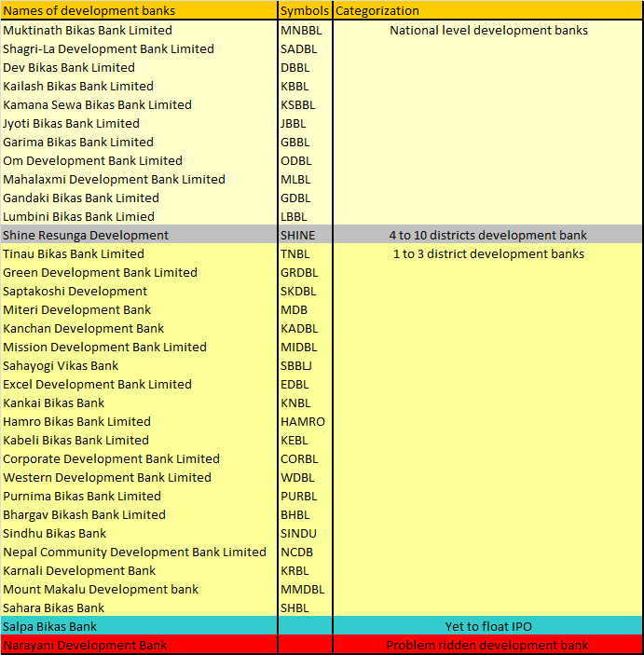
Task: Select 'Tinau Bikas Bank Limited' cell
Action: [x=139, y=254]
